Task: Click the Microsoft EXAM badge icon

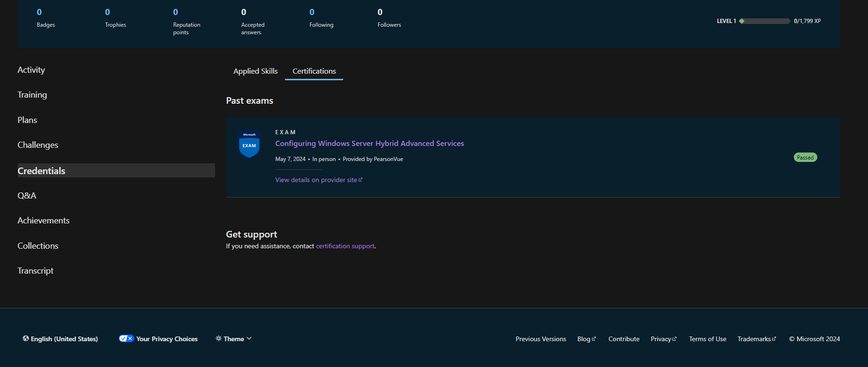Action: [249, 144]
